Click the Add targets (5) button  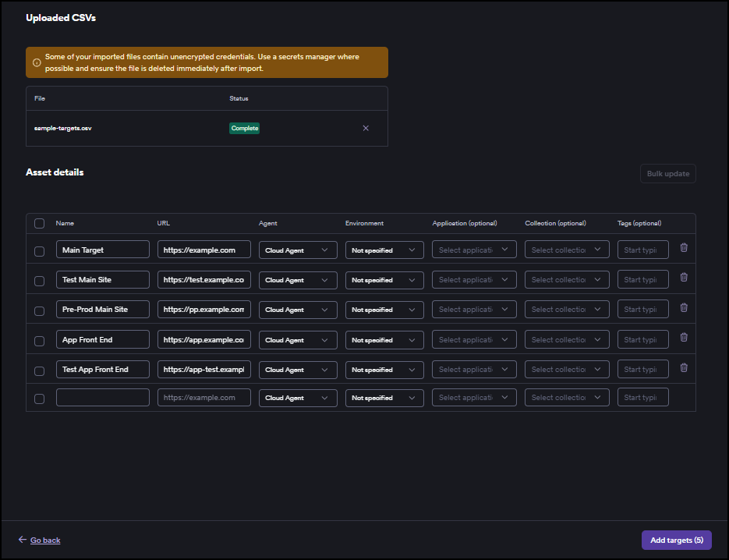pyautogui.click(x=676, y=540)
